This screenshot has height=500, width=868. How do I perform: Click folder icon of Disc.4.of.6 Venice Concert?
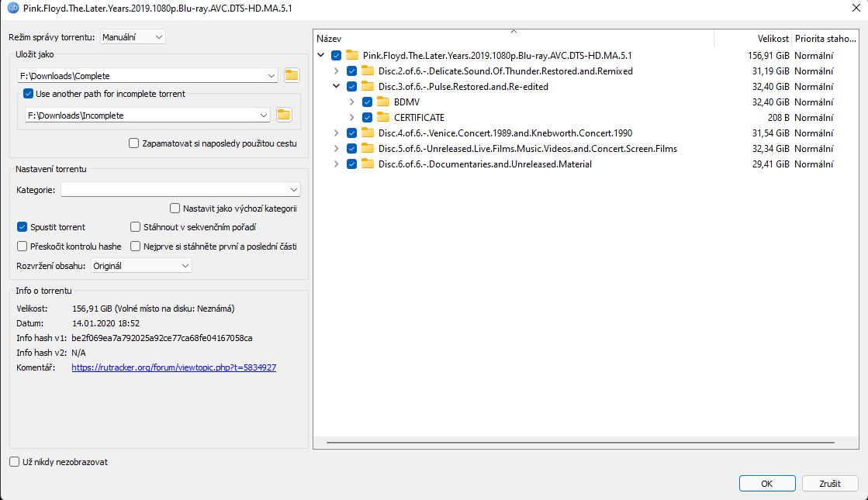pyautogui.click(x=368, y=133)
